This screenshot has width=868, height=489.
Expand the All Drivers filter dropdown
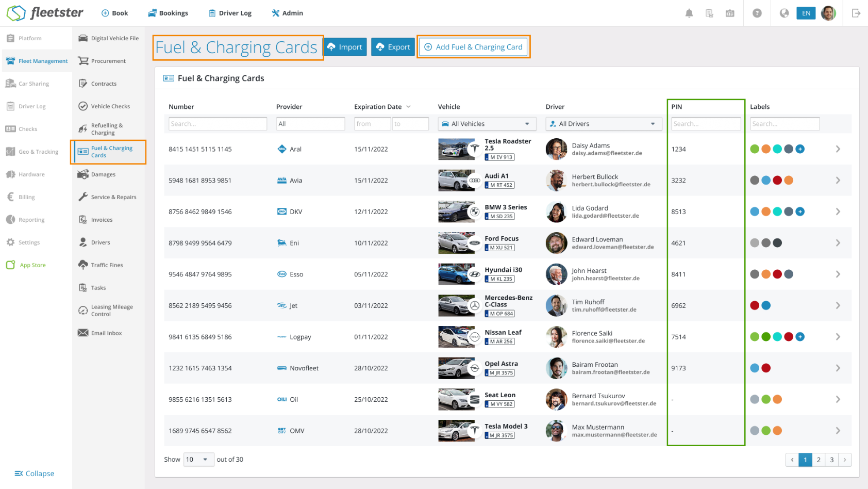pyautogui.click(x=604, y=124)
